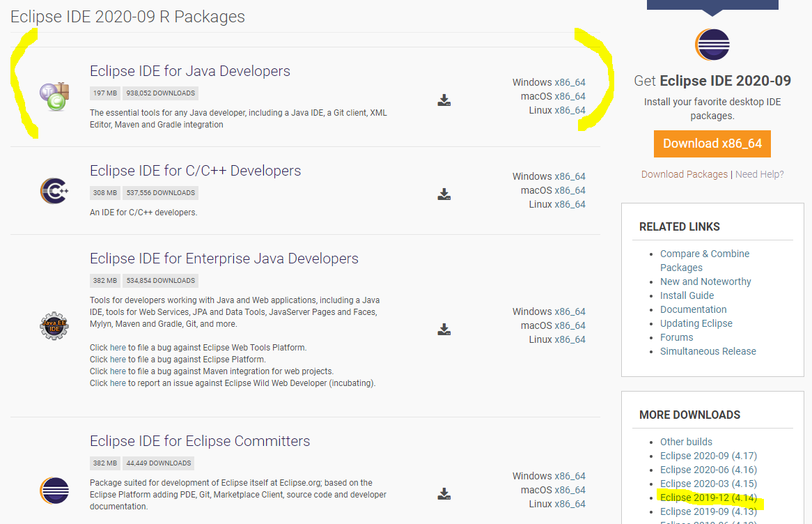Screen dimensions: 812x524
Task: Click the C/C++ Developers package icon
Action: pos(54,191)
